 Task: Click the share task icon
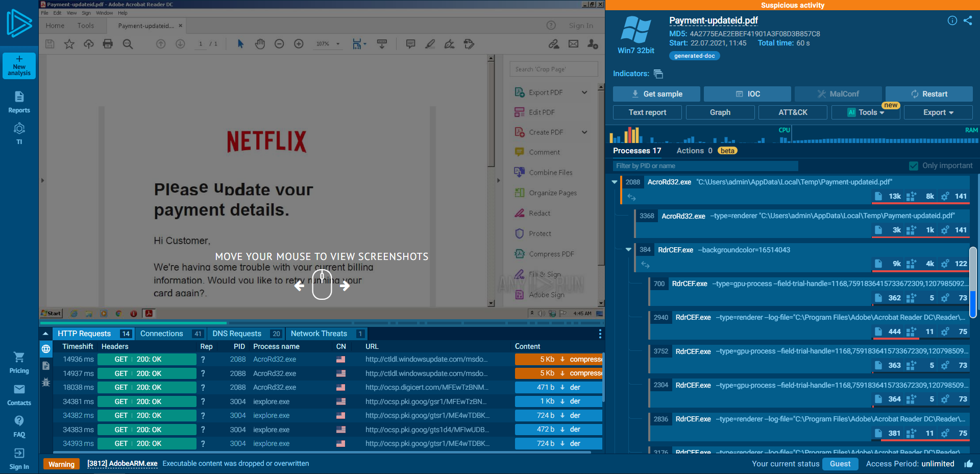968,20
